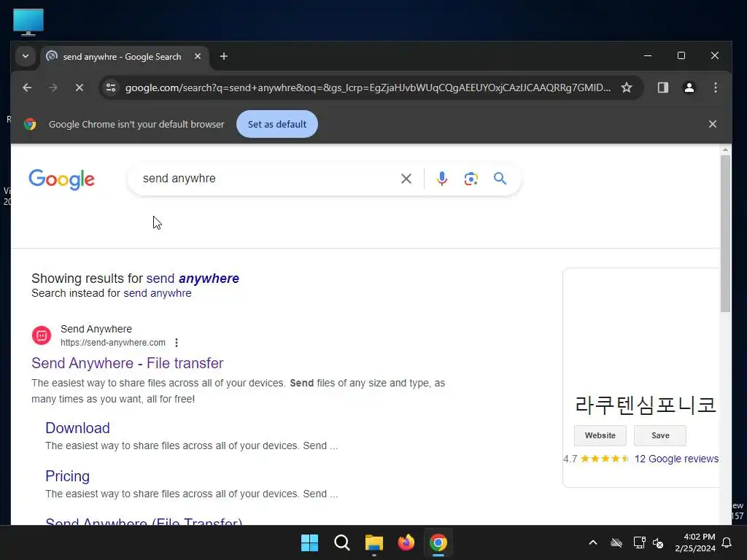Go back to previous page
Image resolution: width=747 pixels, height=560 pixels.
(x=27, y=87)
